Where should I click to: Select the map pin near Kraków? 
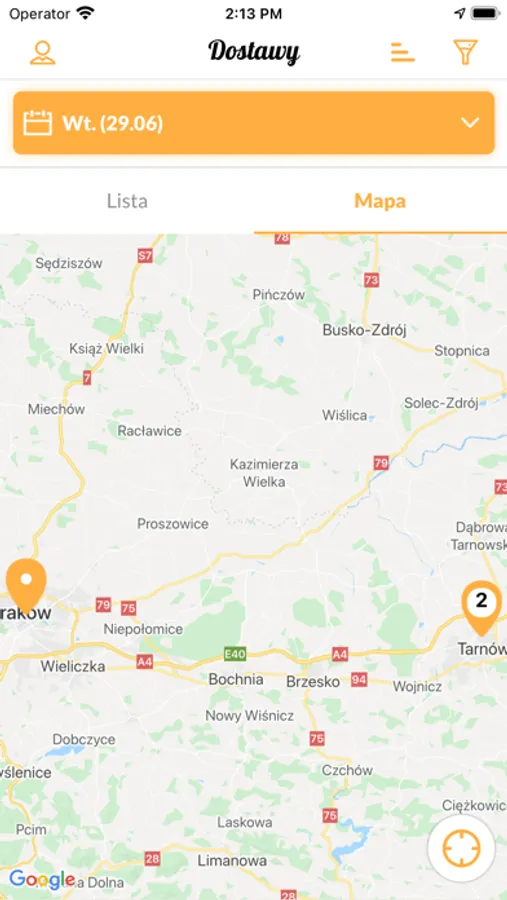point(26,585)
